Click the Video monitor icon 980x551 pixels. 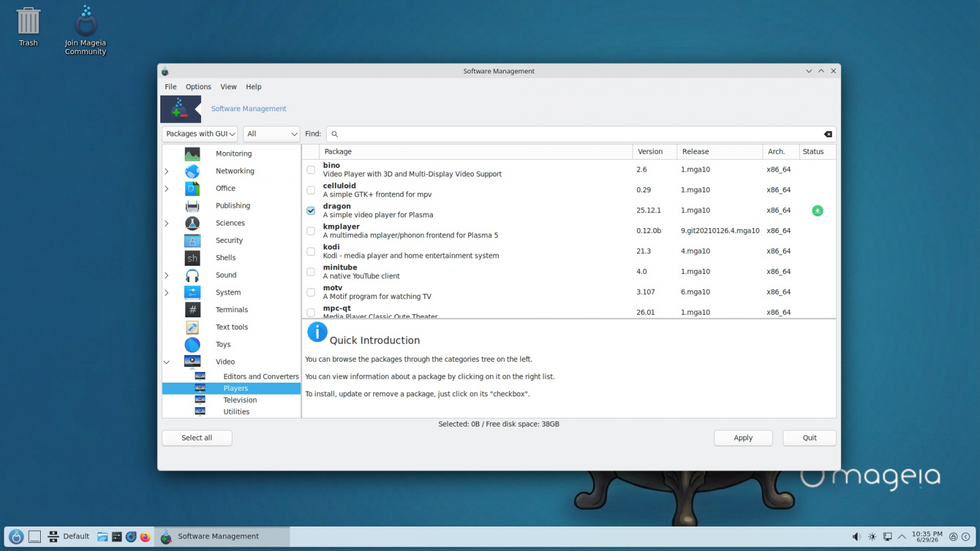192,362
